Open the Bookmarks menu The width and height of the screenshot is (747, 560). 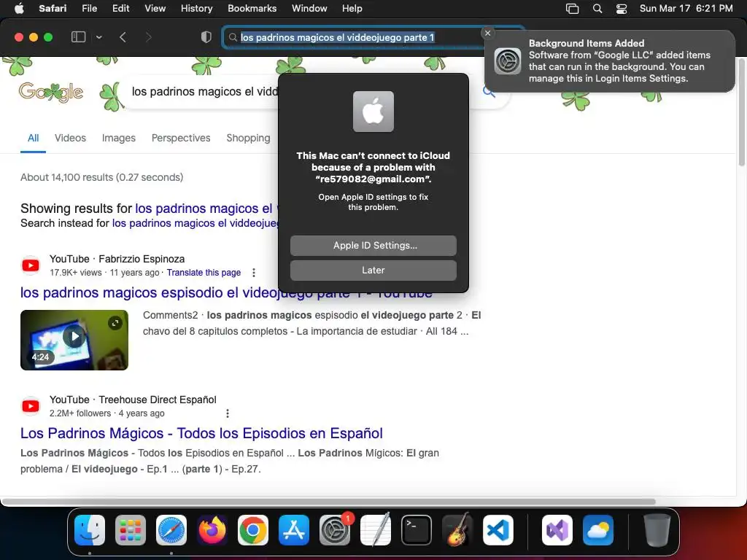pos(252,8)
